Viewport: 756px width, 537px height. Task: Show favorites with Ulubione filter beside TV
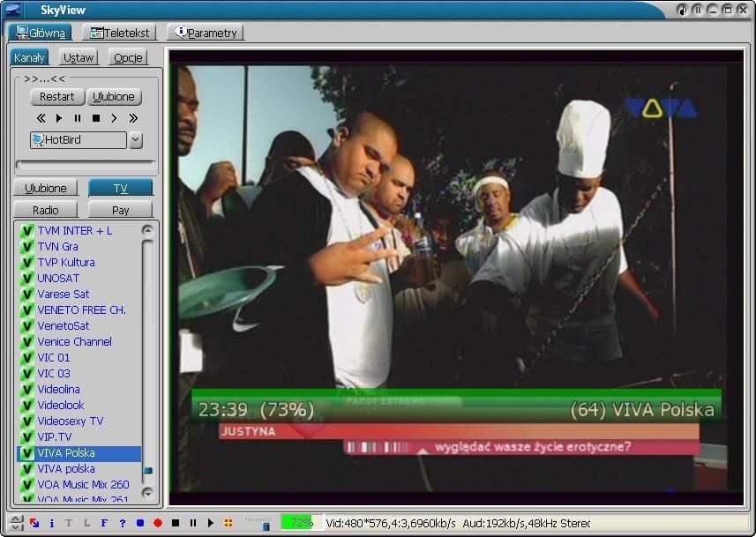pyautogui.click(x=46, y=188)
